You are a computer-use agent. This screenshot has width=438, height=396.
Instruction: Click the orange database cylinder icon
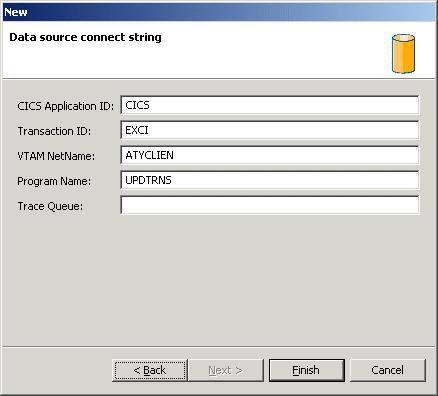click(403, 53)
